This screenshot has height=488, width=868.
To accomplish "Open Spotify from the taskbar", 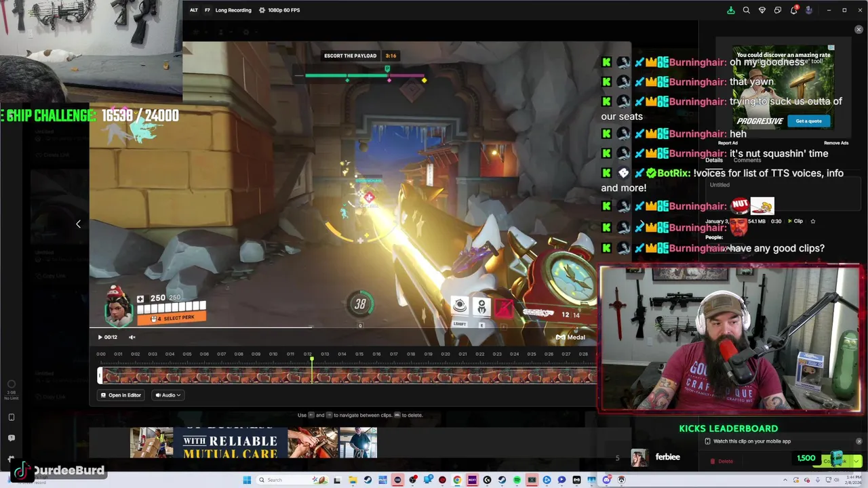I will click(517, 480).
